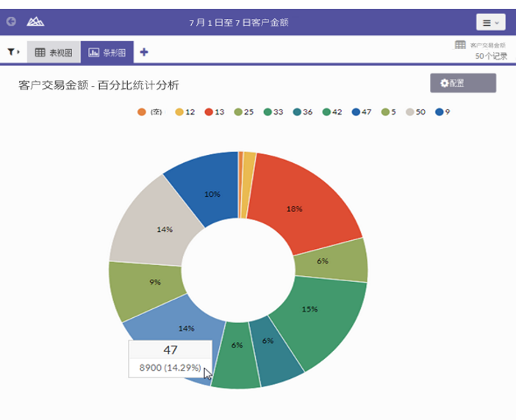Click the green 15% donut slice
Screen dimensions: 516x420
tap(309, 309)
